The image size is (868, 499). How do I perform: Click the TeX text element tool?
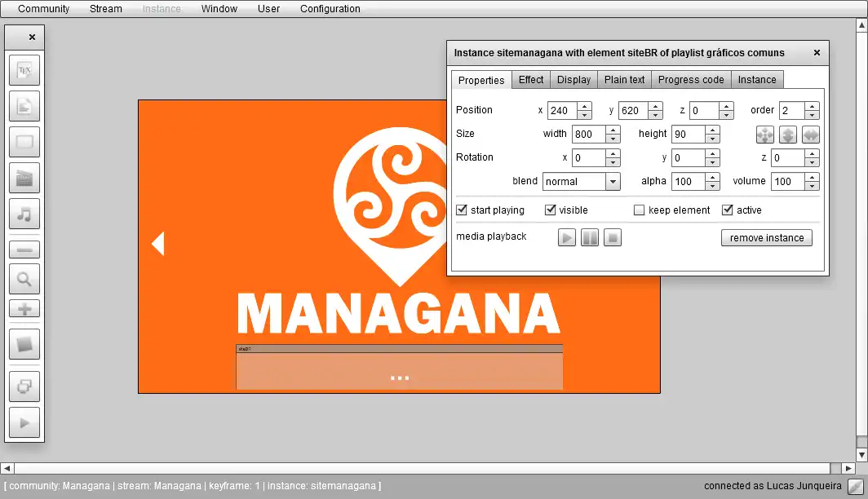24,70
